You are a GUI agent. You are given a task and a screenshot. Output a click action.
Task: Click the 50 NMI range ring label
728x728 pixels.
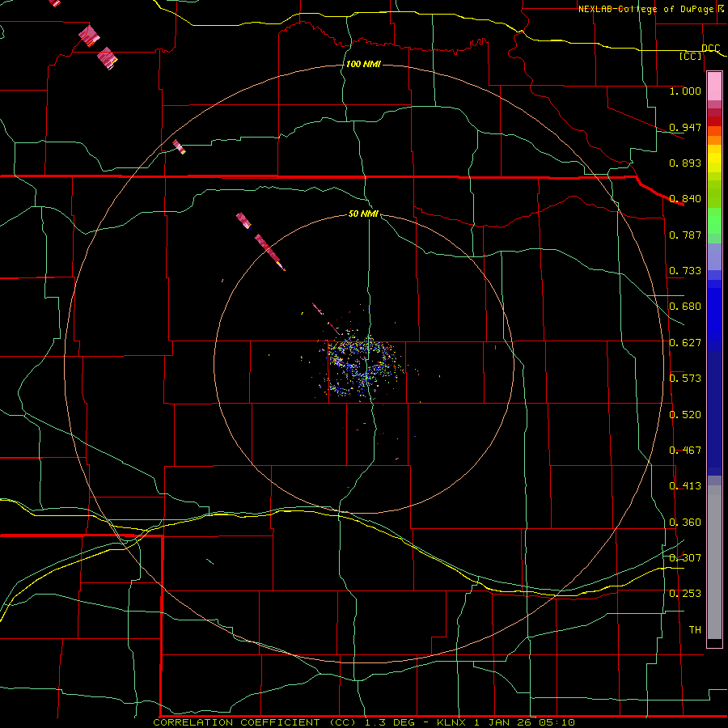(x=363, y=214)
